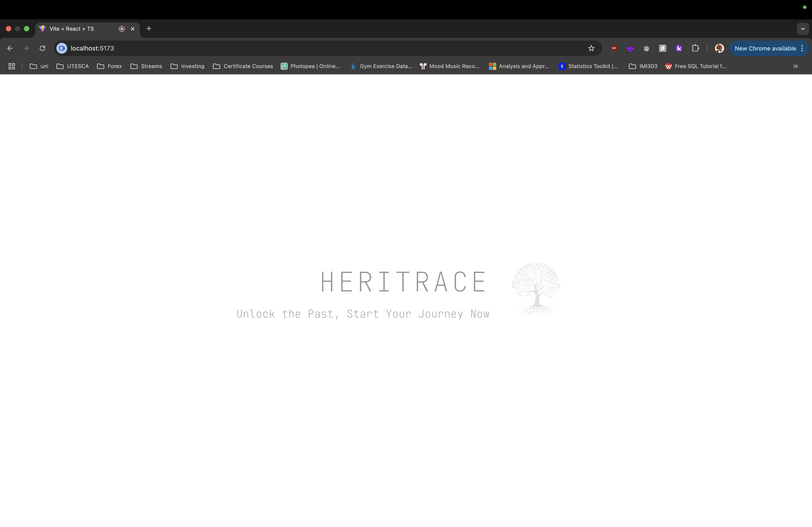The height and width of the screenshot is (527, 812).
Task: Click the uBlock Origin extension icon
Action: 614,48
